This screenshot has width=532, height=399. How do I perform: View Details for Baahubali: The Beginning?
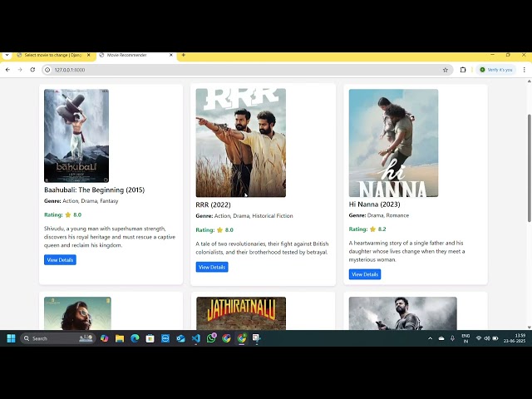click(60, 260)
